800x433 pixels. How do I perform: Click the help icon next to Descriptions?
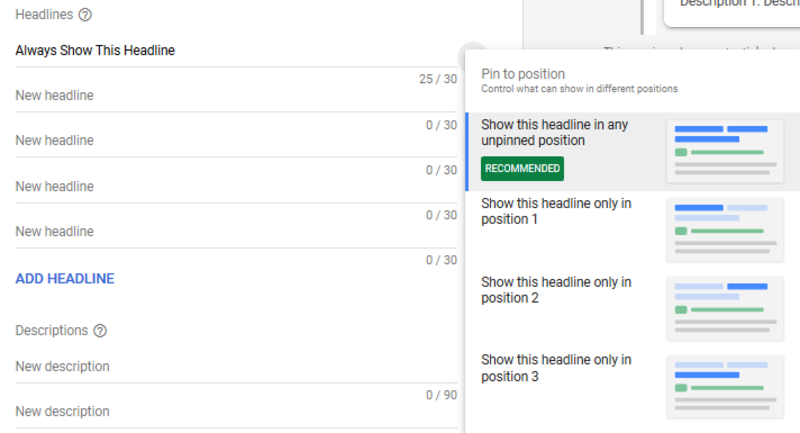pos(100,331)
